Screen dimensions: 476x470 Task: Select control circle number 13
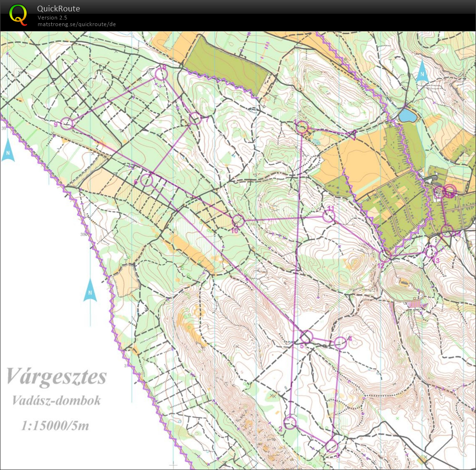433,251
